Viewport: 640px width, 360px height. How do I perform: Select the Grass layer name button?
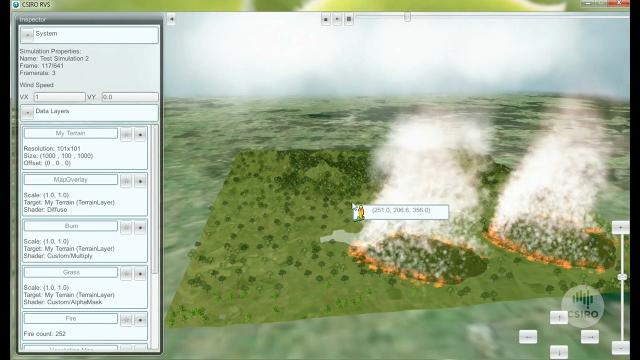coord(71,272)
